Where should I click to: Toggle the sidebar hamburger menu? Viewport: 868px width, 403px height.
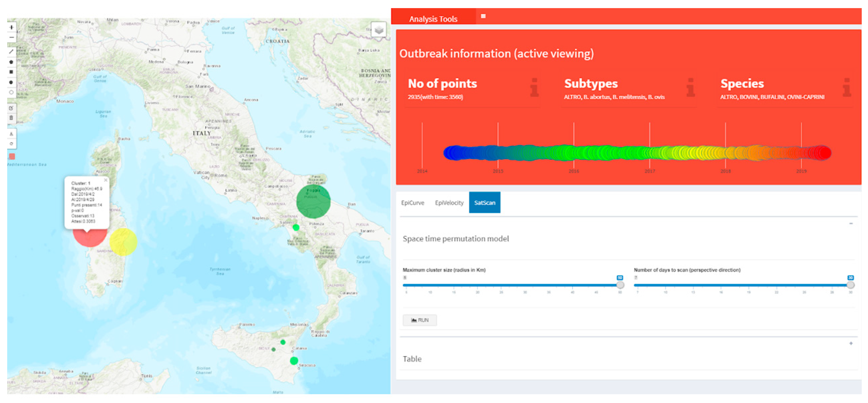point(483,16)
